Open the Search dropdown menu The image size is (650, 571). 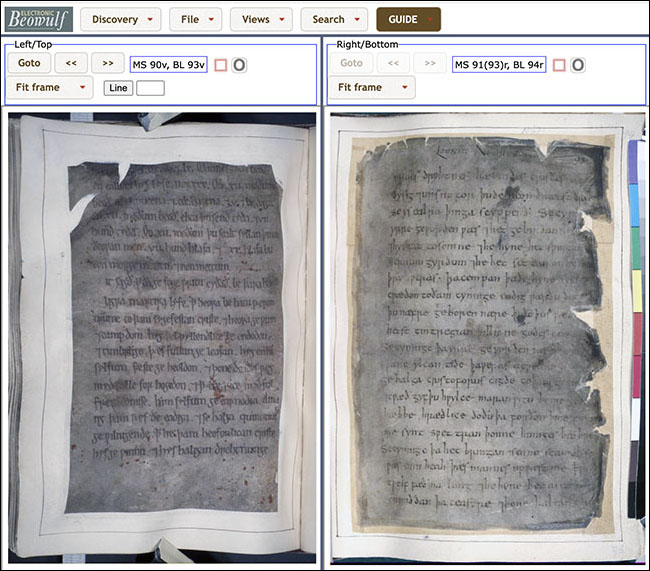pyautogui.click(x=334, y=19)
